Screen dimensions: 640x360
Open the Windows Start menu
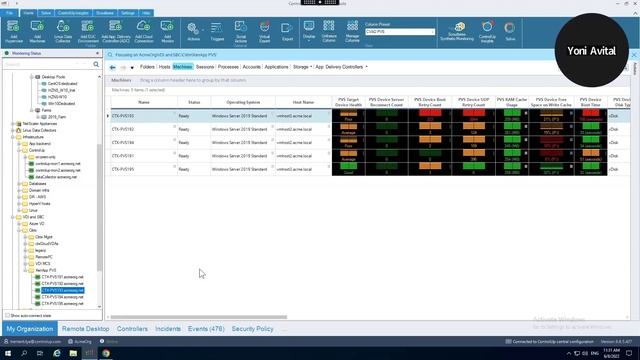8,353
